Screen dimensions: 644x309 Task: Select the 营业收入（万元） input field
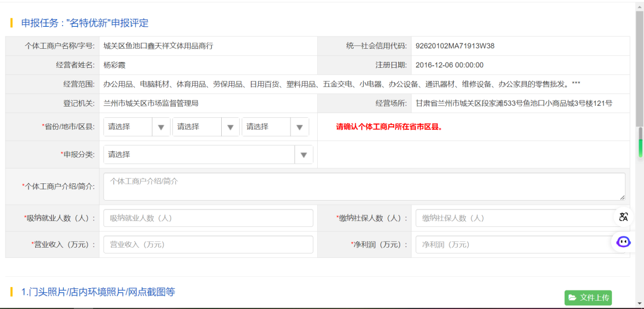[x=208, y=245]
